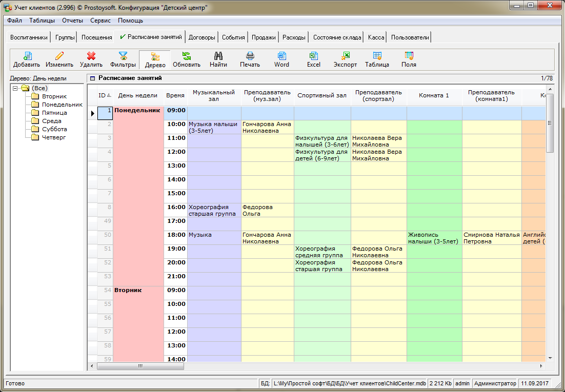Open the Отчеты menu
This screenshot has height=392, width=565.
coord(72,20)
